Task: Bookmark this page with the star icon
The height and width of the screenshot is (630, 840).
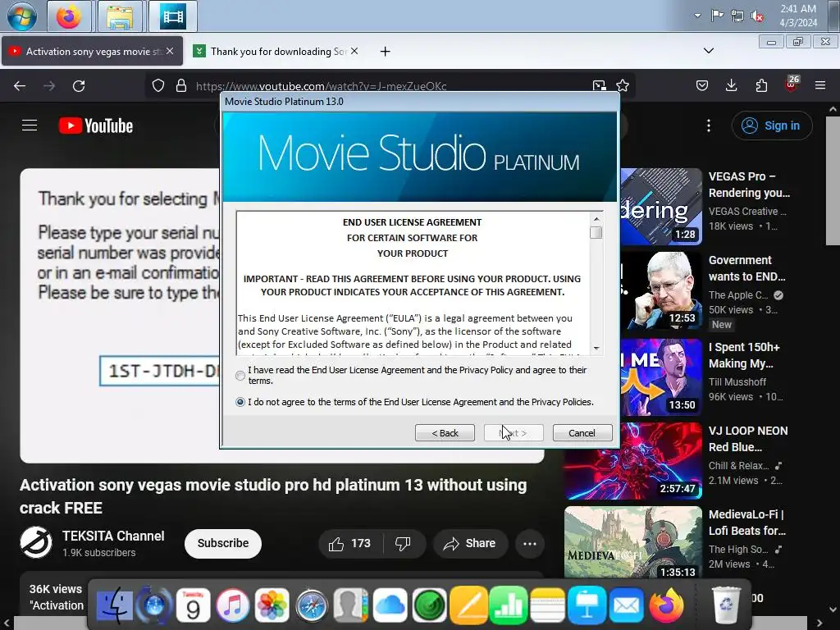Action: pos(623,85)
